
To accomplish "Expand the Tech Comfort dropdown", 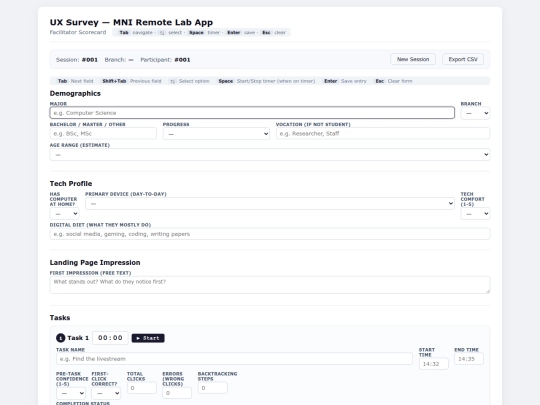I will click(x=475, y=214).
